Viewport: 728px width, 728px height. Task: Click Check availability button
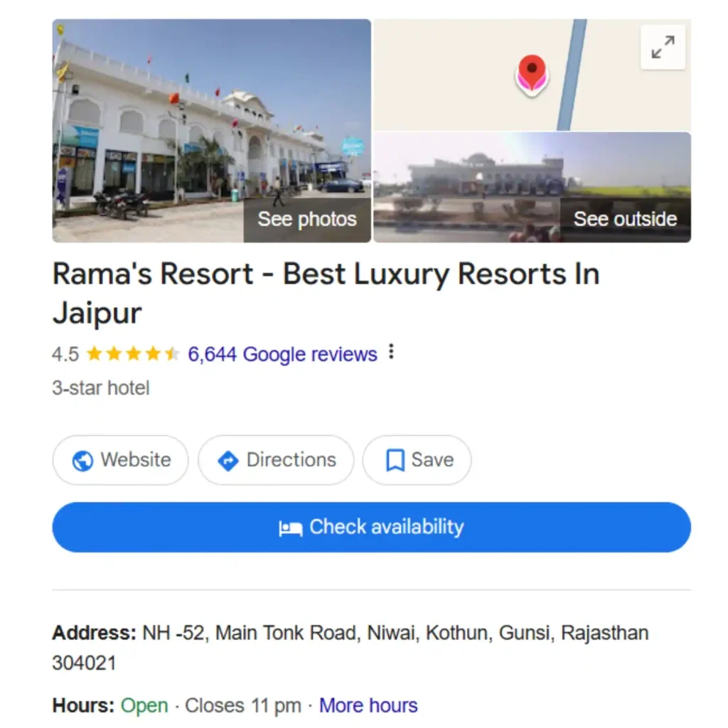(371, 527)
